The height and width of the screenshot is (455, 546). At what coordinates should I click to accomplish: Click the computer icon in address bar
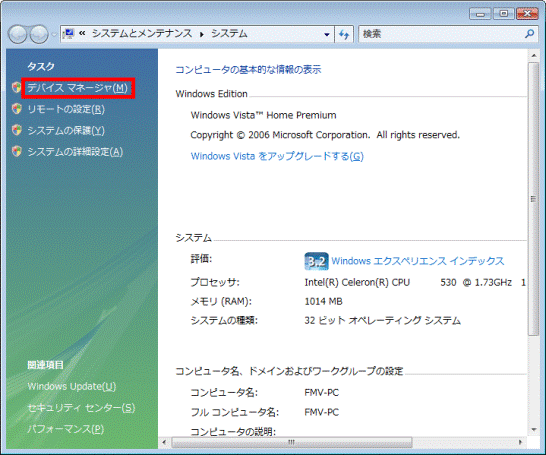point(69,34)
